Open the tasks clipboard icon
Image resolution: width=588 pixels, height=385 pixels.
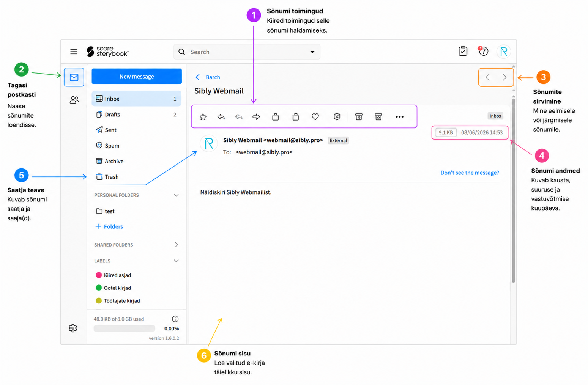463,51
